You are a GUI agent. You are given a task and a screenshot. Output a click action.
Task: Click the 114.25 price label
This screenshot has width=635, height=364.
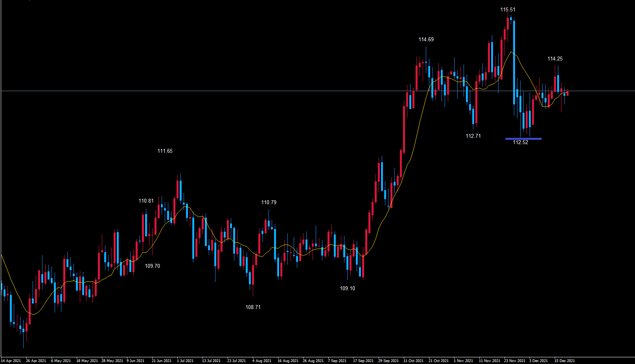pyautogui.click(x=555, y=59)
